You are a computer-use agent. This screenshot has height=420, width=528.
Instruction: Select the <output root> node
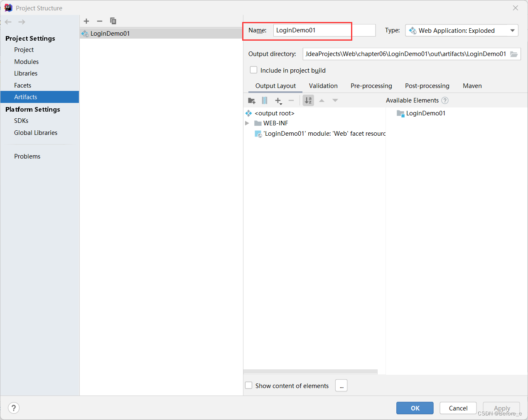tap(270, 113)
